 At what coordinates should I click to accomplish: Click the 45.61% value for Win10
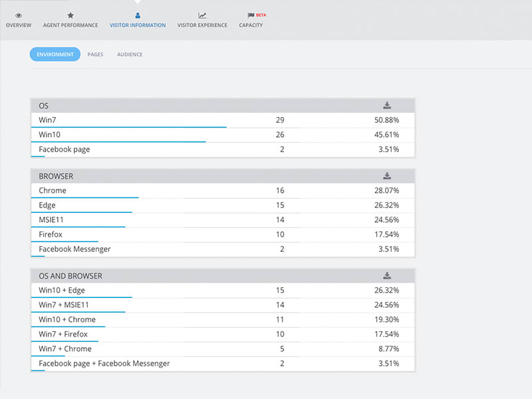[386, 134]
